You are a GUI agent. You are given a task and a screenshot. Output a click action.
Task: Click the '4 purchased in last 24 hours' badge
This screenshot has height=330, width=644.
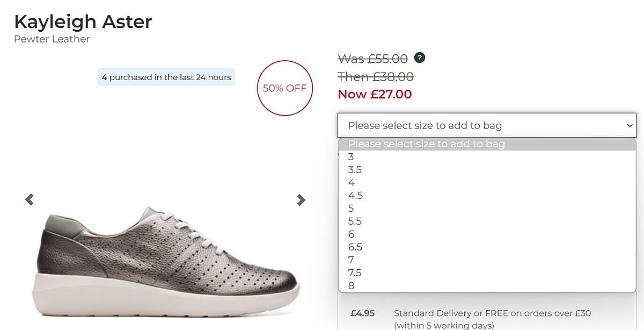click(166, 77)
